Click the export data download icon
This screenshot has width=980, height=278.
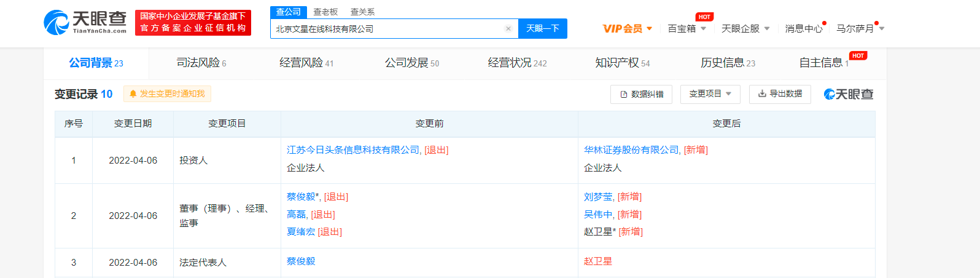[762, 93]
